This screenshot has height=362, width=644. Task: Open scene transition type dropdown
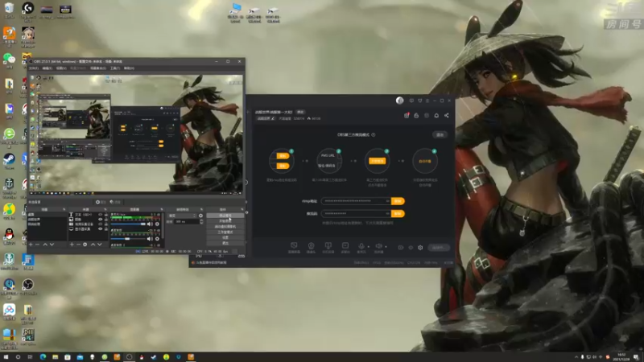click(183, 216)
